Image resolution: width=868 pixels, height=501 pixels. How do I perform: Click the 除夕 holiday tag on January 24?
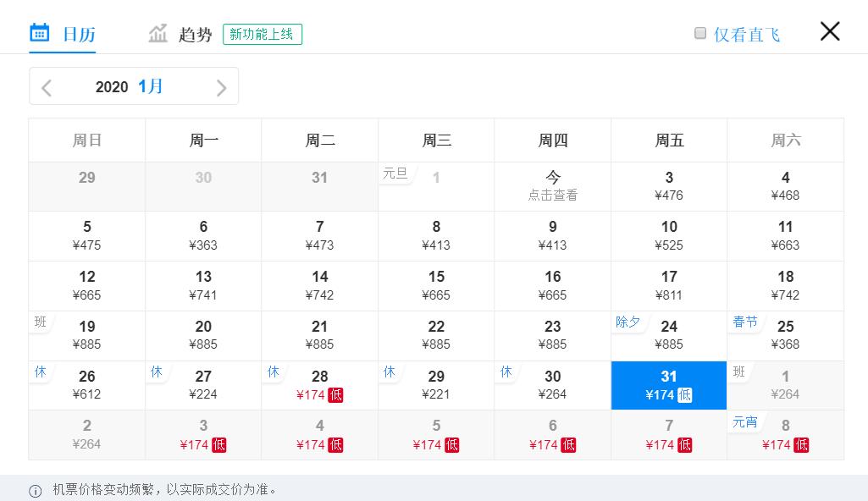[628, 322]
